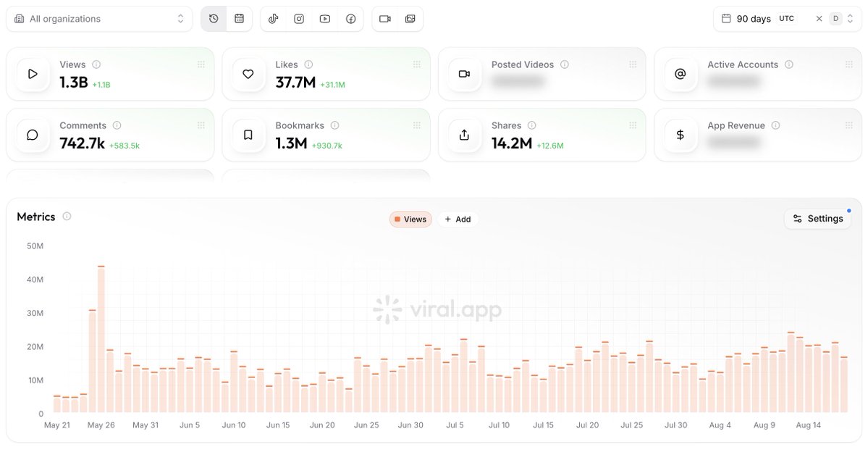Image resolution: width=868 pixels, height=452 pixels.
Task: Show info tooltip for Bookmarks
Action: [x=335, y=125]
